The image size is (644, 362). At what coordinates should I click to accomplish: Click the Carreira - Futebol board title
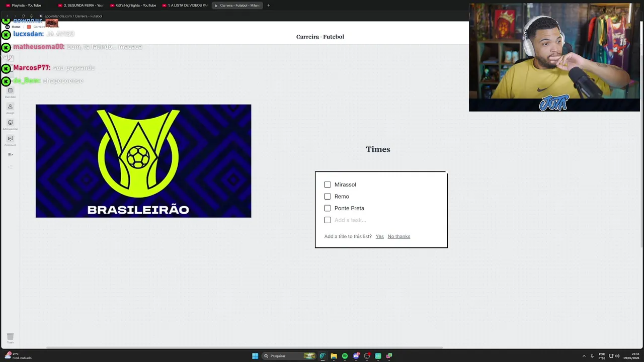[320, 37]
